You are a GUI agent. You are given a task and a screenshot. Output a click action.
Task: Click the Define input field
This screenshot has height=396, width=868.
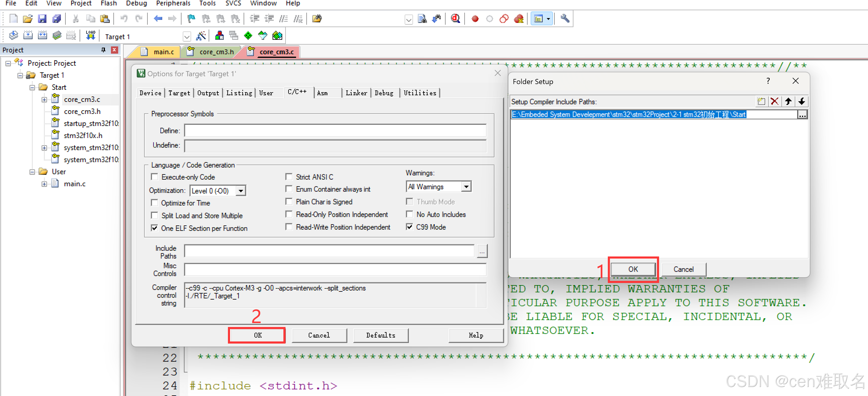[335, 130]
